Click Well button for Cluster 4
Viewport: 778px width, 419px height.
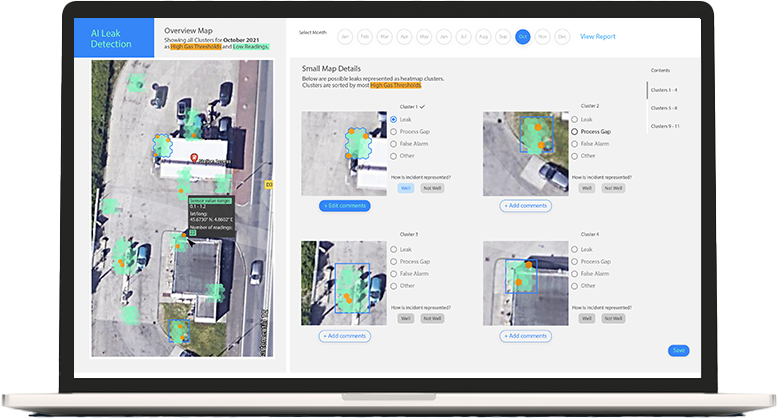(x=587, y=319)
